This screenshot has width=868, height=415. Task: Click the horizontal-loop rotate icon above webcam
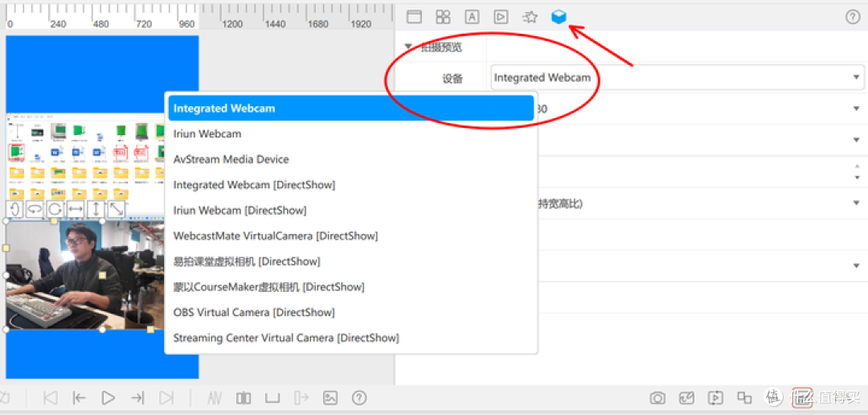35,209
